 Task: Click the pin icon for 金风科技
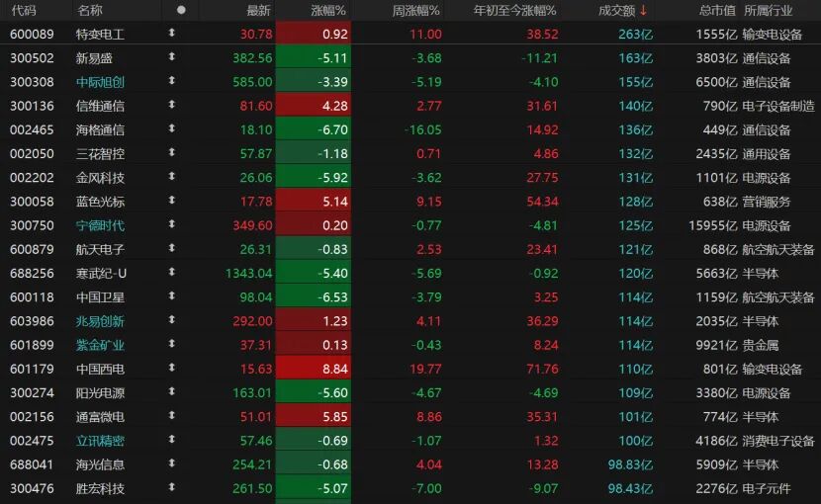(x=171, y=176)
